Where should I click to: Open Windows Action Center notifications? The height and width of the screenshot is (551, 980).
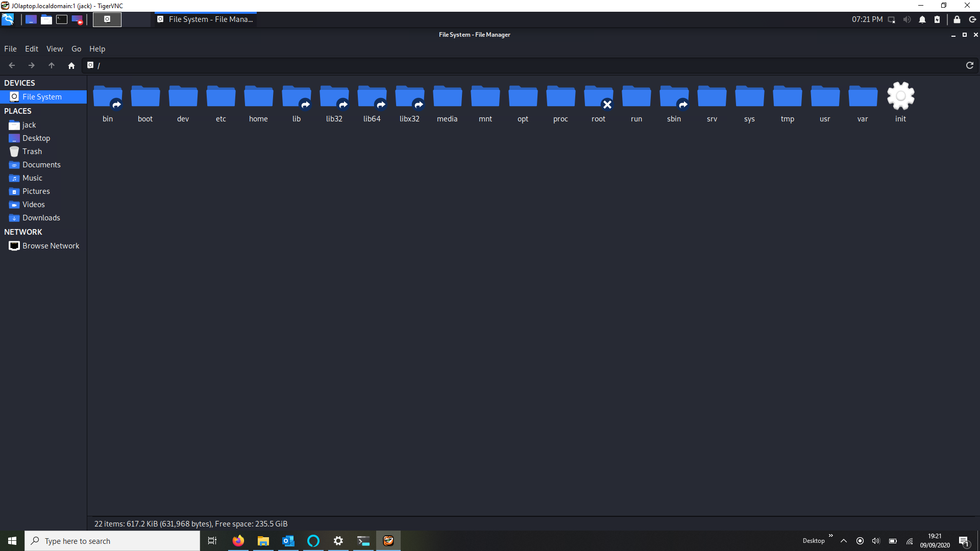tap(964, 541)
